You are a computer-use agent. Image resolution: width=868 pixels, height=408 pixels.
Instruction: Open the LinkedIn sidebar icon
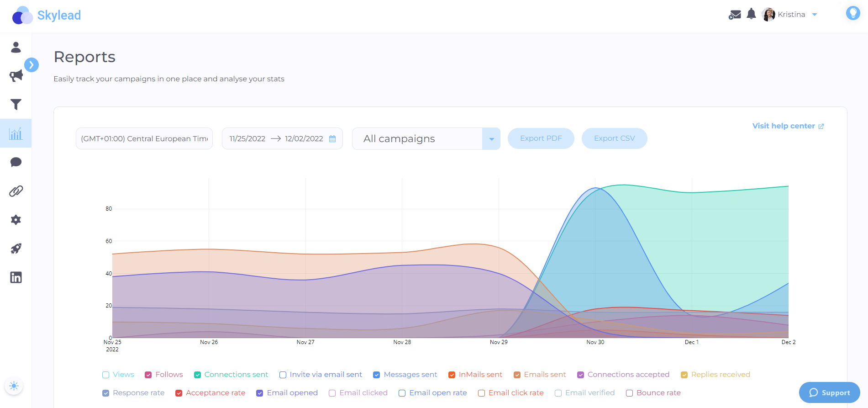point(16,277)
